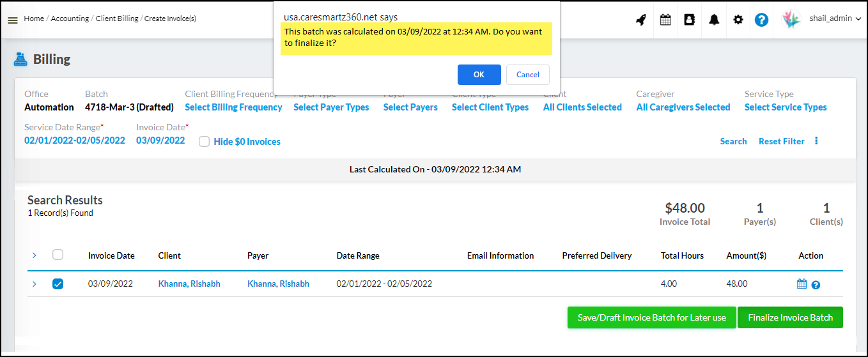
Task: Click OK in the finalize dialog
Action: pyautogui.click(x=479, y=75)
